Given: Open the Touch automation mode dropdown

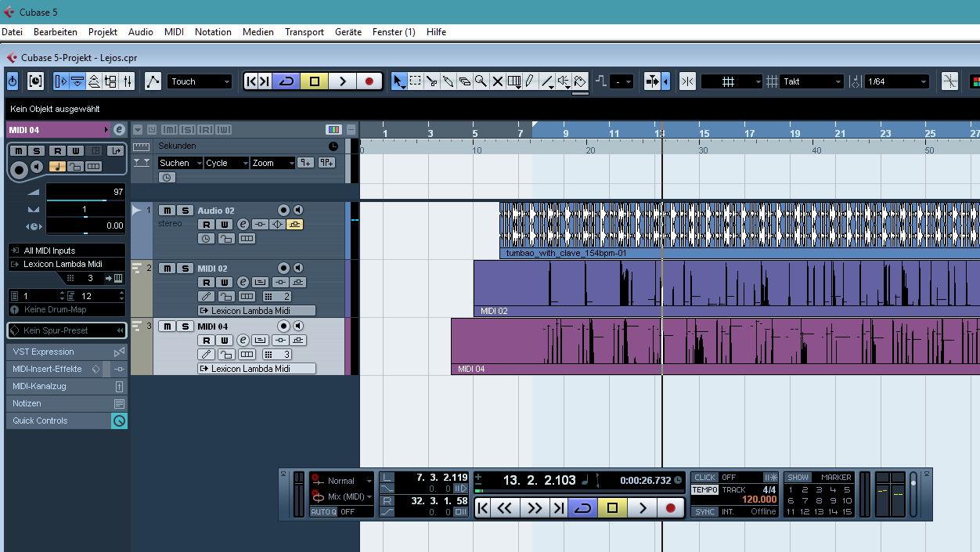Looking at the screenshot, I should [x=200, y=81].
